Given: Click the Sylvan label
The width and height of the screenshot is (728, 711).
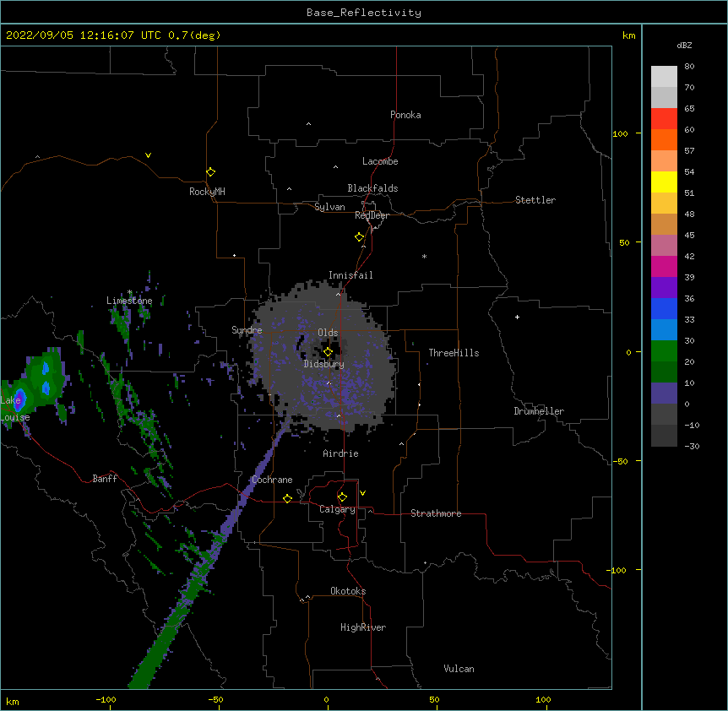Looking at the screenshot, I should [329, 207].
